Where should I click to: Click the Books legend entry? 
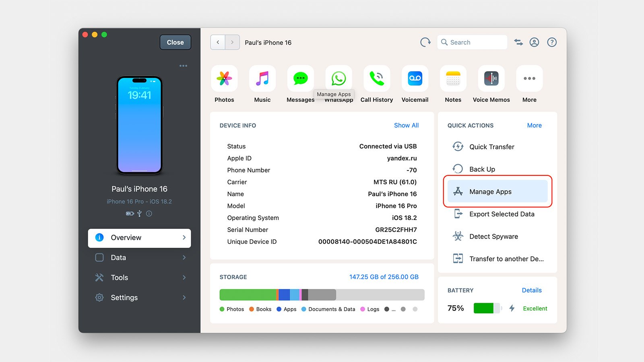pyautogui.click(x=260, y=309)
